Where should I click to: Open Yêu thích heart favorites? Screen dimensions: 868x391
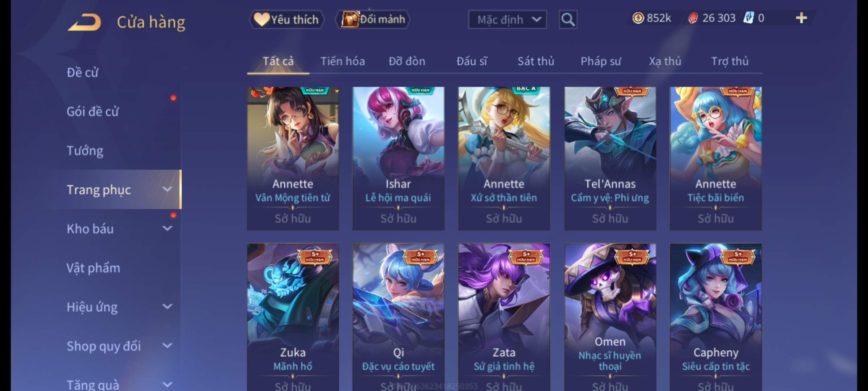(x=286, y=19)
